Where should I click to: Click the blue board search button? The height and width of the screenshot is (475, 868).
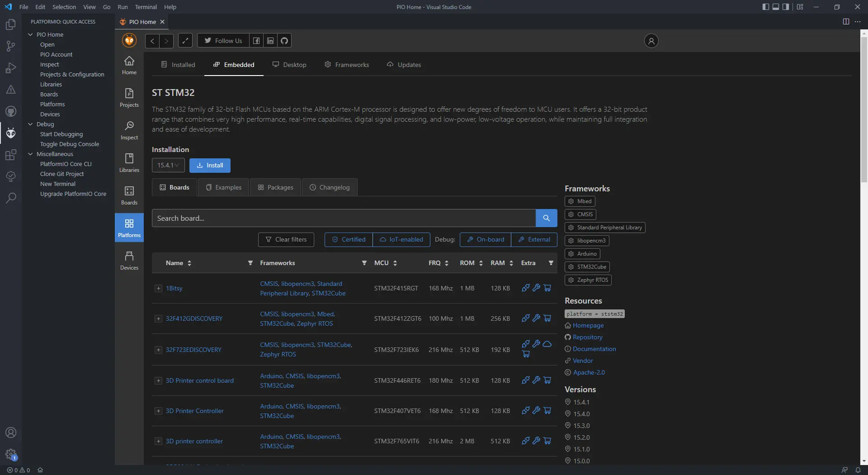point(547,218)
